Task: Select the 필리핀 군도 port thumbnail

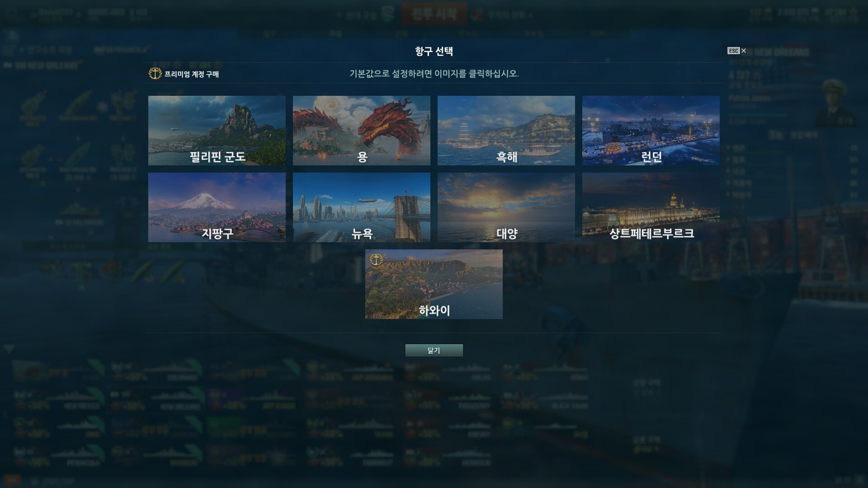Action: pyautogui.click(x=217, y=131)
